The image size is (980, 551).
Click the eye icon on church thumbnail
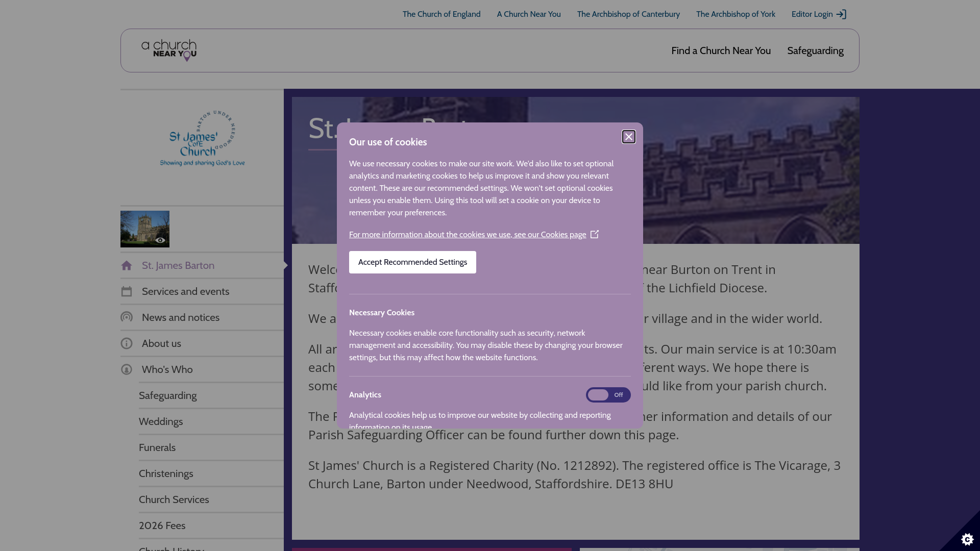point(160,240)
